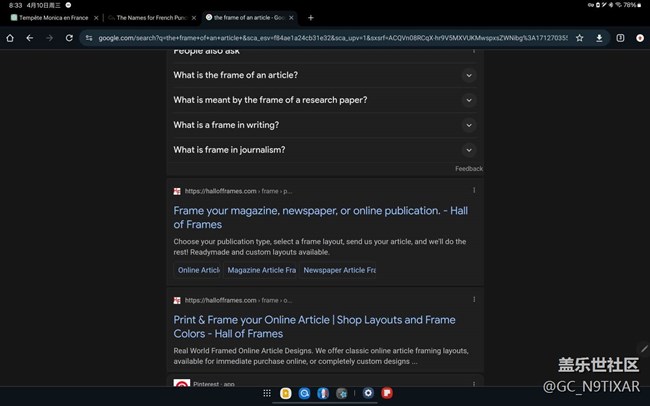Open a new browser tab

click(311, 17)
